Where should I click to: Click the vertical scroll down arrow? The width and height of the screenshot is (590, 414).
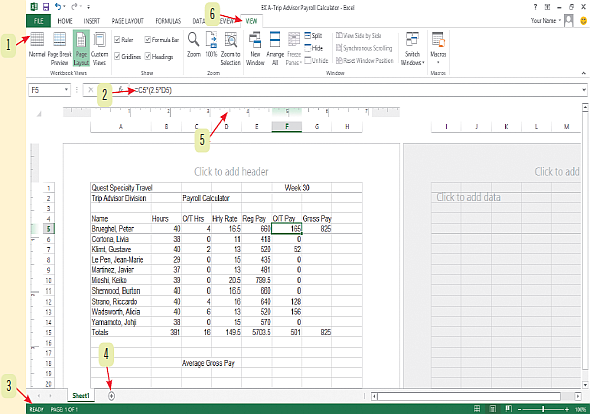click(x=585, y=385)
